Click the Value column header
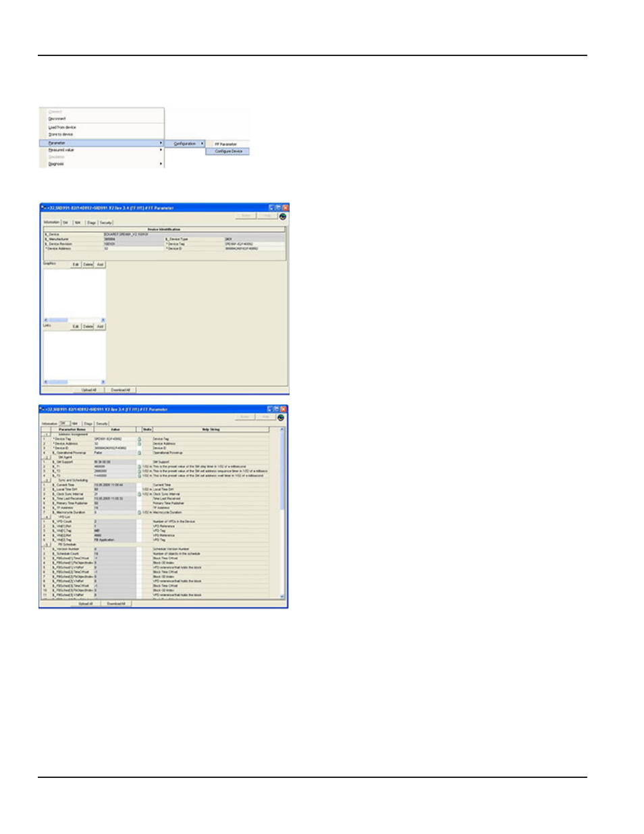The image size is (644, 834). click(115, 429)
